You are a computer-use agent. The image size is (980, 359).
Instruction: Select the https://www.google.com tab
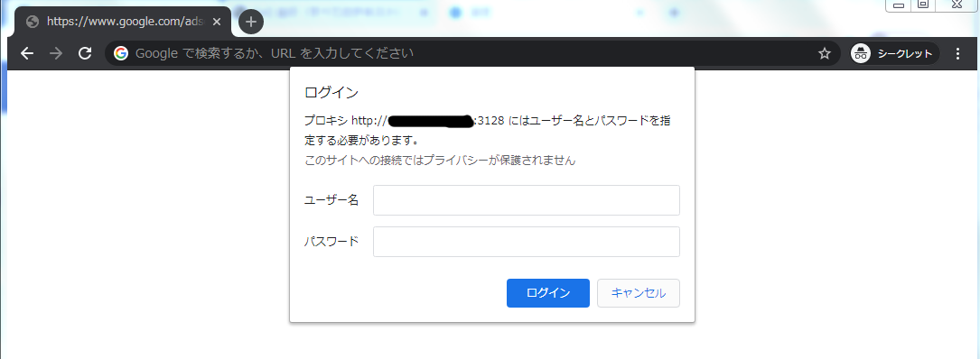(x=123, y=22)
